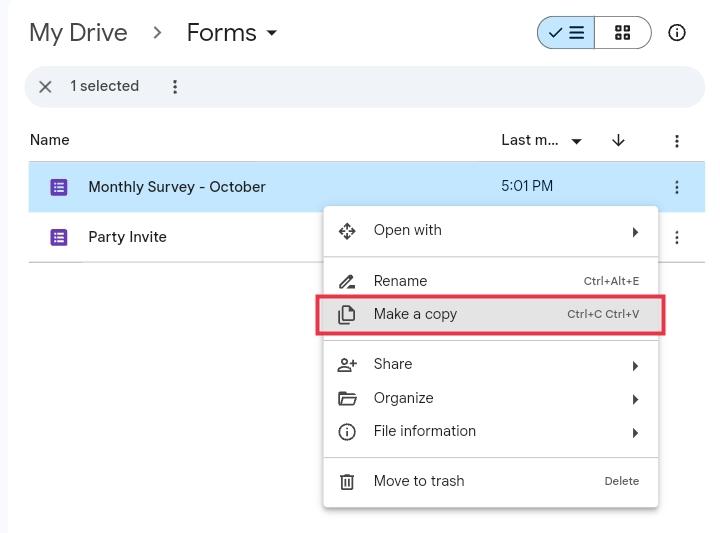Reverse sort direction arrow
This screenshot has height=533, width=720.
619,140
